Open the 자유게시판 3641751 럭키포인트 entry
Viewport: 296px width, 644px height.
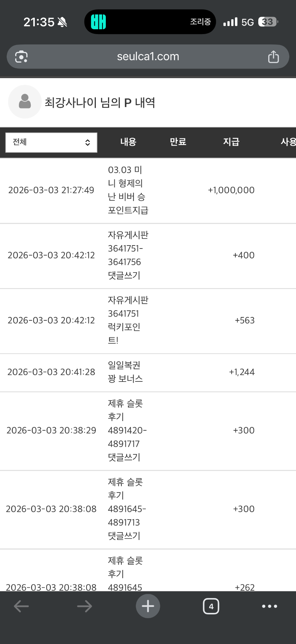(x=128, y=320)
